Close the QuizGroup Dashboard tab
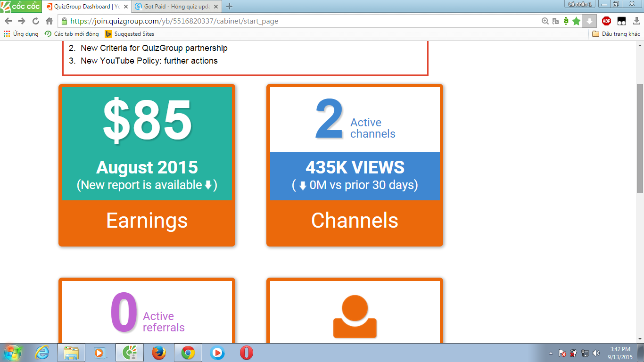The width and height of the screenshot is (644, 362). [x=126, y=7]
